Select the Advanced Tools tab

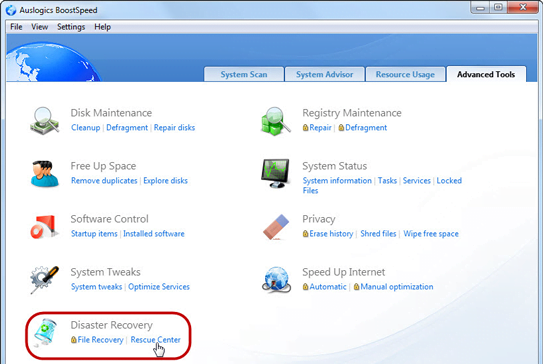486,74
